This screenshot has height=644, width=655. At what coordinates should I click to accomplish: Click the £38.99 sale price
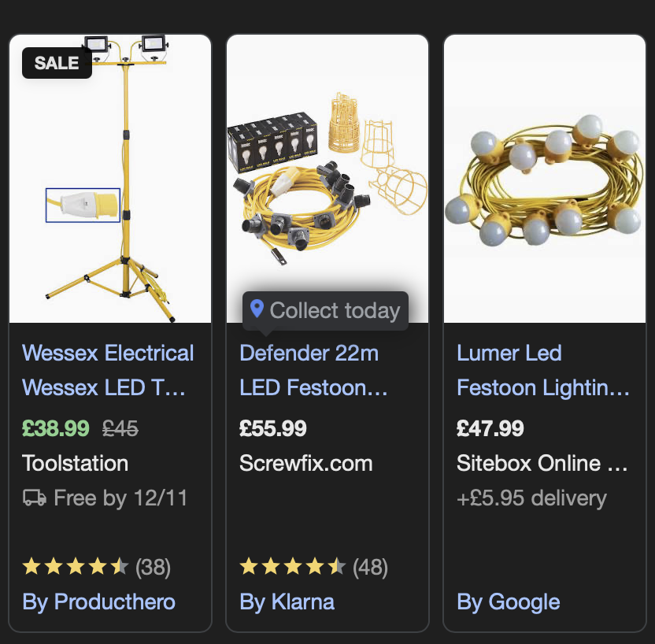pos(56,428)
